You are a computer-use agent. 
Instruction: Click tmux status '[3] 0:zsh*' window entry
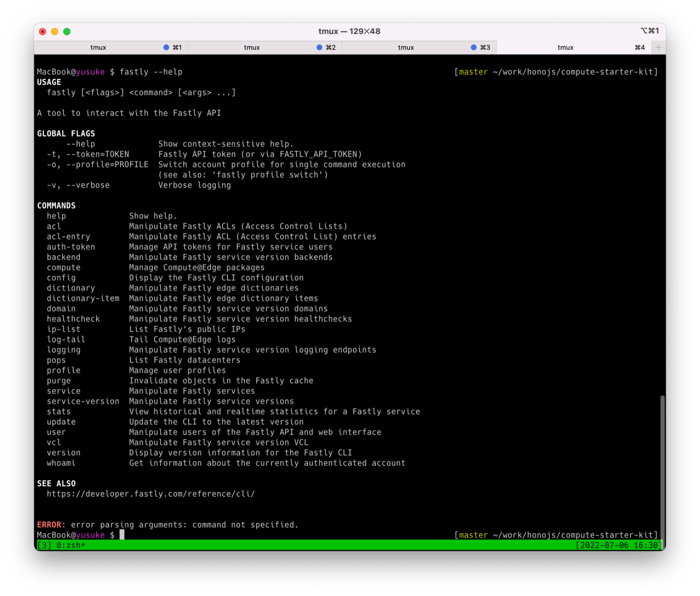61,546
